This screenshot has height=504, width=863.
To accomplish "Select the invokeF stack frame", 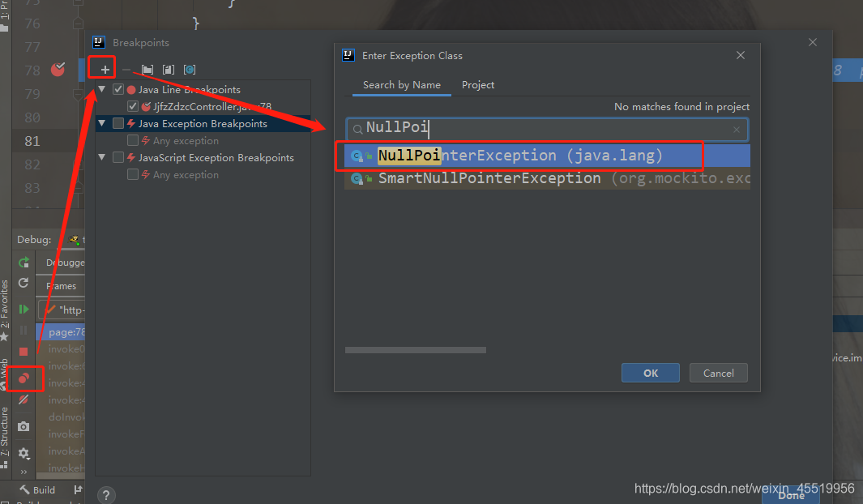I will coord(61,434).
